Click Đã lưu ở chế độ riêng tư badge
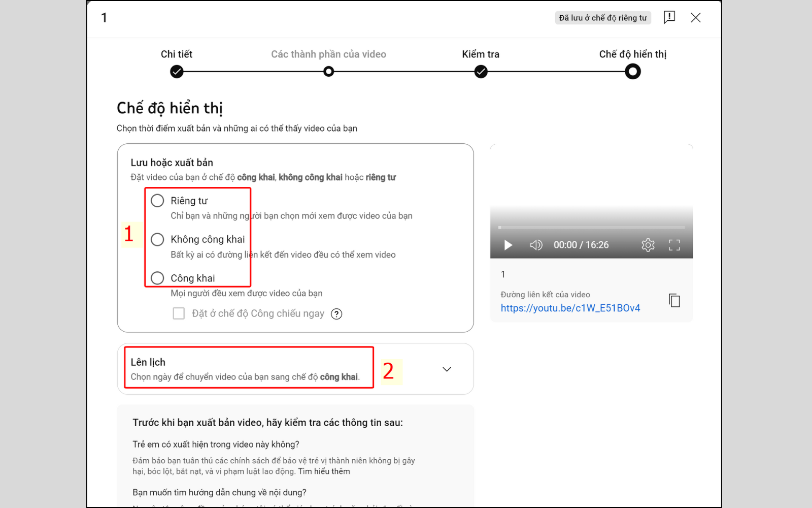Image resolution: width=812 pixels, height=508 pixels. coord(603,18)
